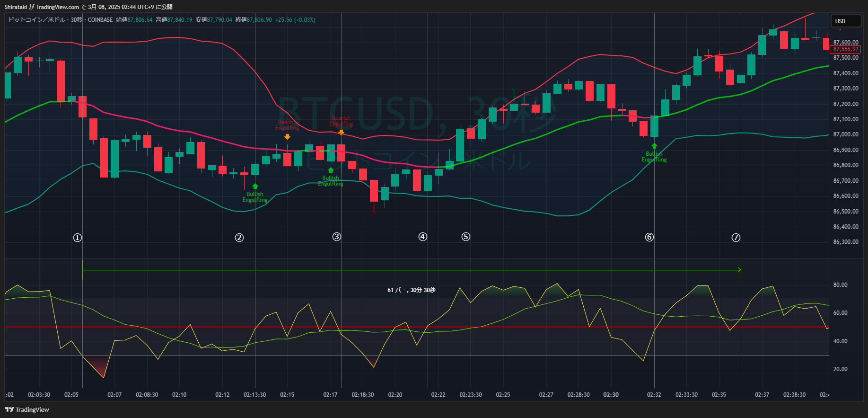Viewport: 868px width, 418px height.
Task: Select the Bullish Engulfing label near 02:17
Action: coord(331,181)
